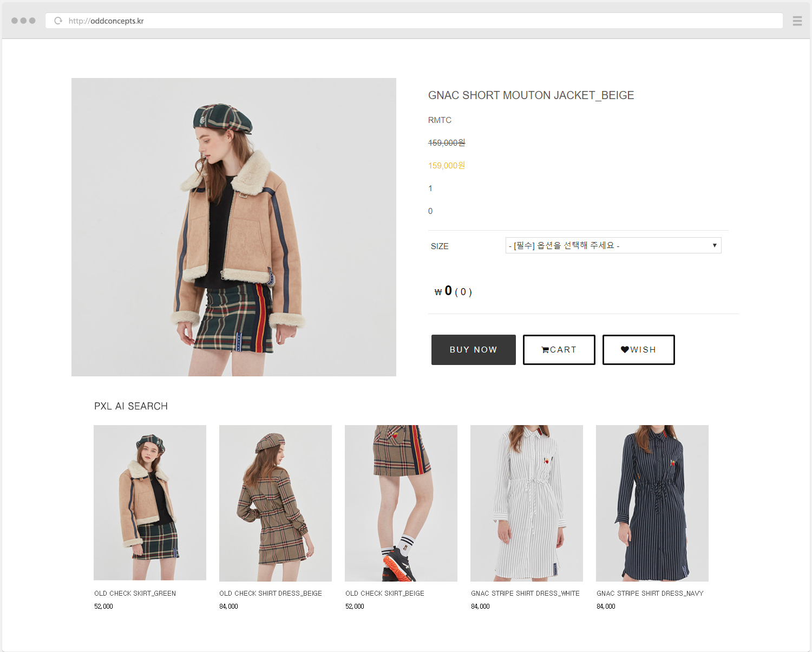The width and height of the screenshot is (812, 652).
Task: Open the Old Check Skirt Green thumbnail
Action: coord(150,503)
